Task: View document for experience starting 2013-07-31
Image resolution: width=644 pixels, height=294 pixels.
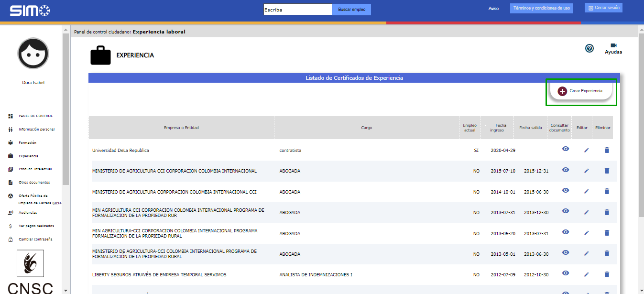Action: tap(566, 211)
